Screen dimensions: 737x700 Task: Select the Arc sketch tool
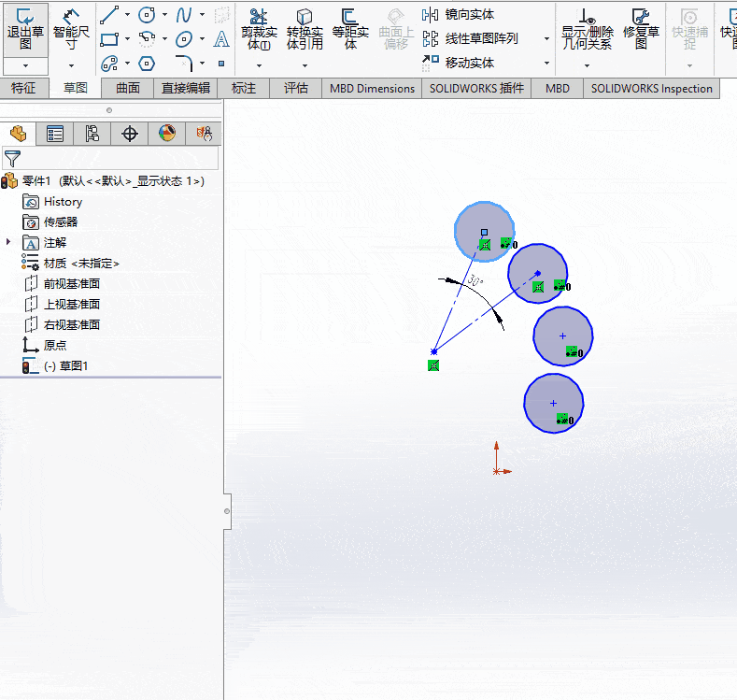pyautogui.click(x=147, y=39)
